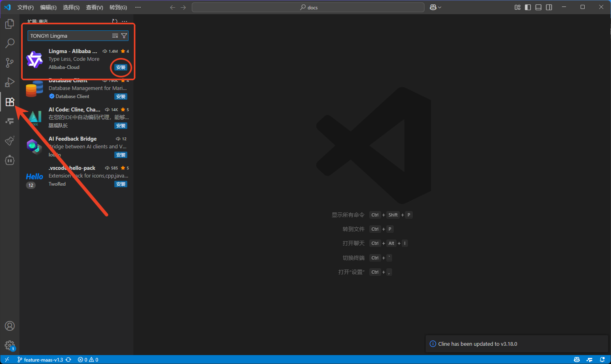Install the AI Feedback Bridge extension
This screenshot has width=611, height=364.
(x=121, y=155)
